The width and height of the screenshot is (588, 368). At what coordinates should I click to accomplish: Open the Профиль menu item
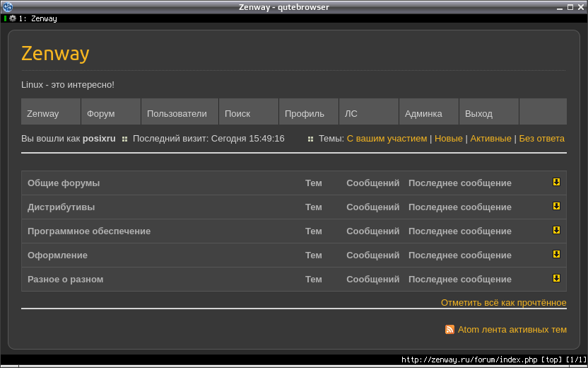(309, 112)
